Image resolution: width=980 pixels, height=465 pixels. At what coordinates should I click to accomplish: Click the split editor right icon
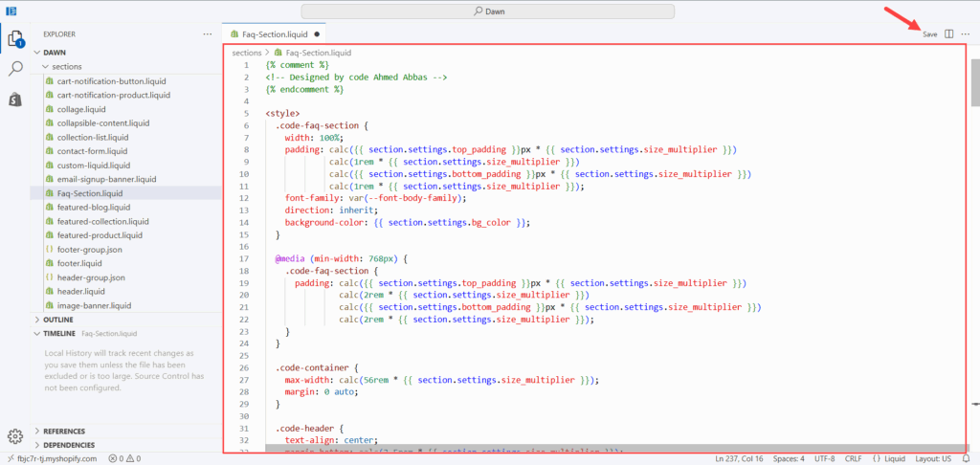pos(948,33)
